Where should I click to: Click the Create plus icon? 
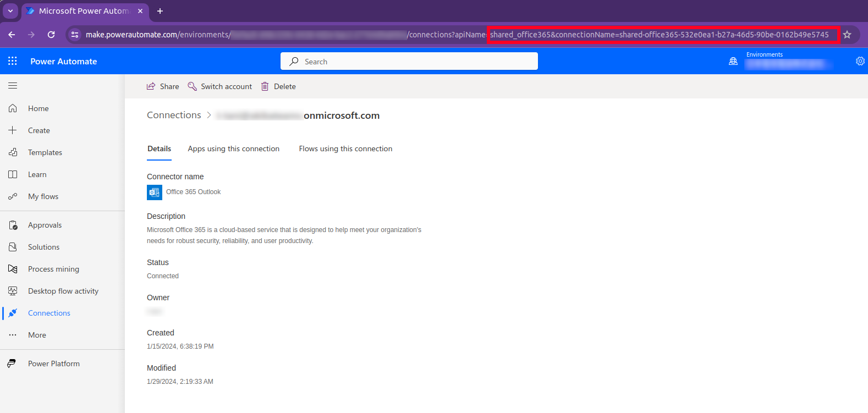[13, 130]
